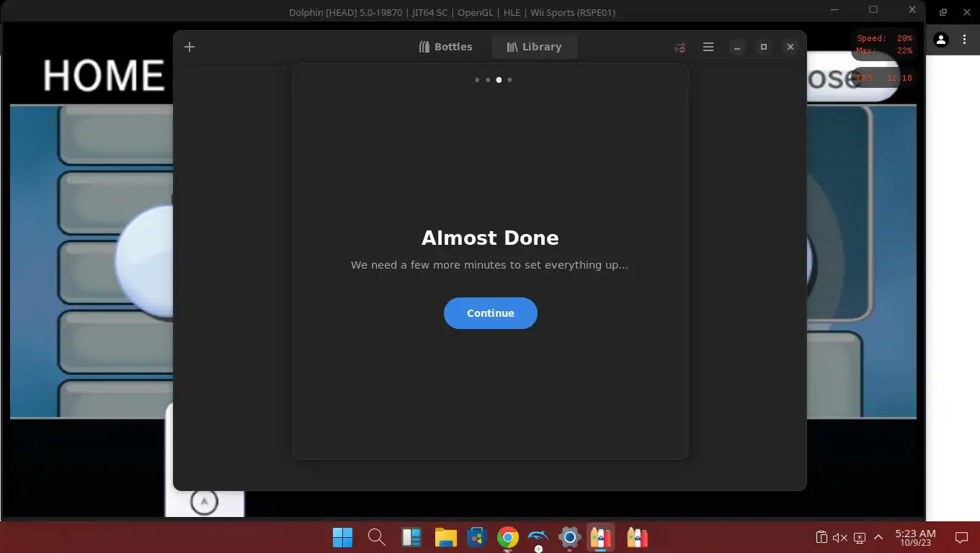Maximize the Bottles window
The image size is (980, 553).
tap(764, 47)
